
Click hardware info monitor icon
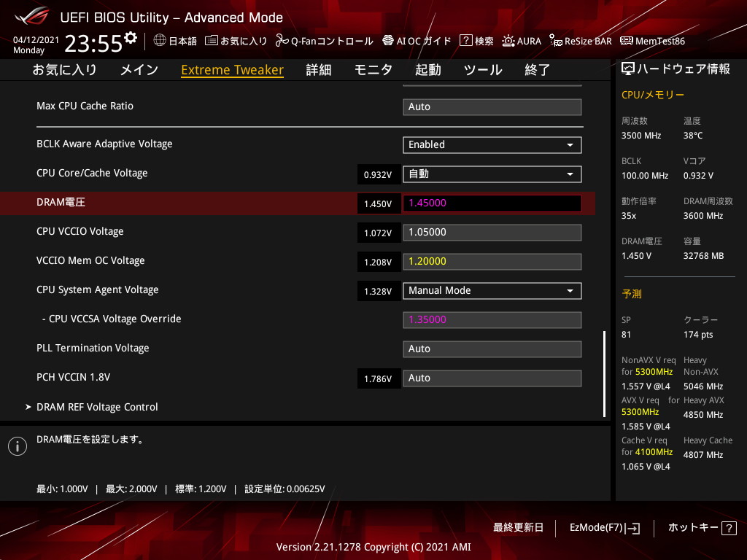tap(628, 69)
